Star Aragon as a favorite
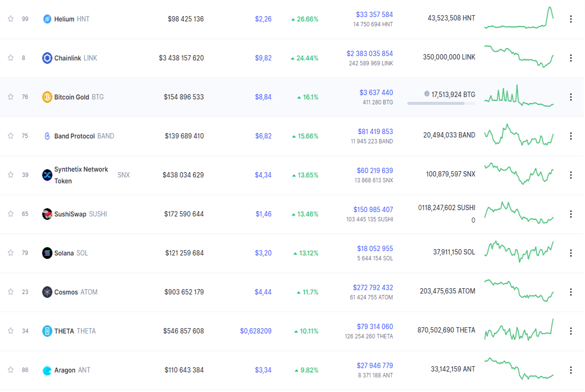Viewport: 585px width, 392px height. [x=10, y=370]
